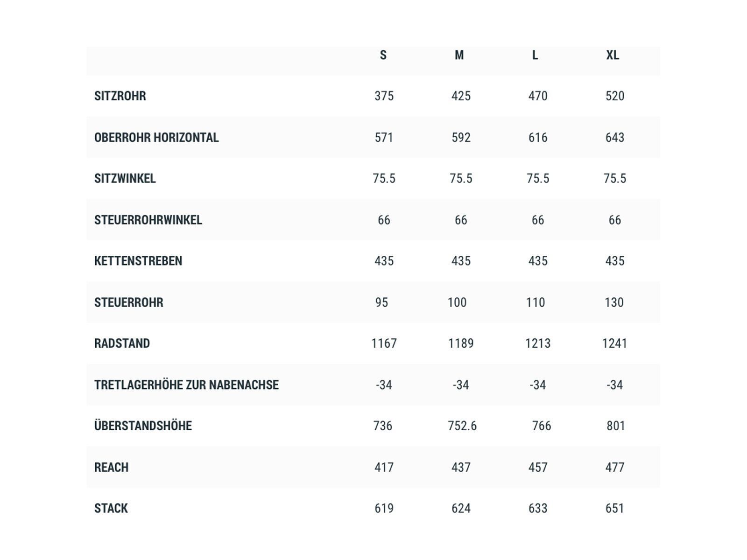Click the S size column header
Viewport: 747px width, 560px height.
click(383, 56)
